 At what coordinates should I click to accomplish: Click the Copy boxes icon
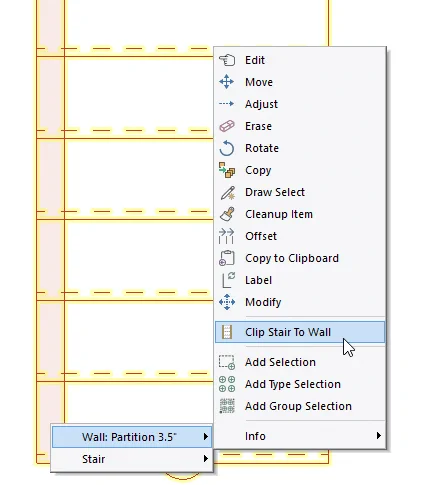[x=227, y=170]
